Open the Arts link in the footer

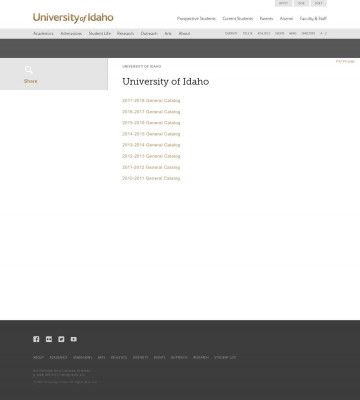pyautogui.click(x=101, y=357)
